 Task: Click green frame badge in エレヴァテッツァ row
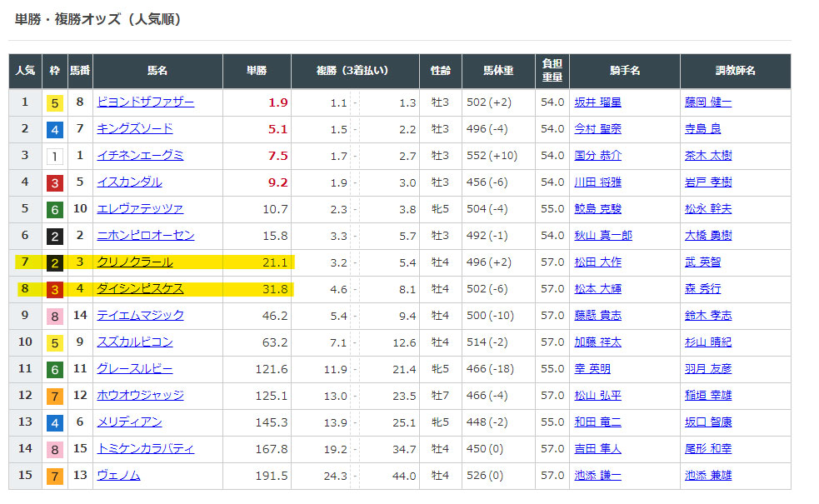click(x=55, y=210)
